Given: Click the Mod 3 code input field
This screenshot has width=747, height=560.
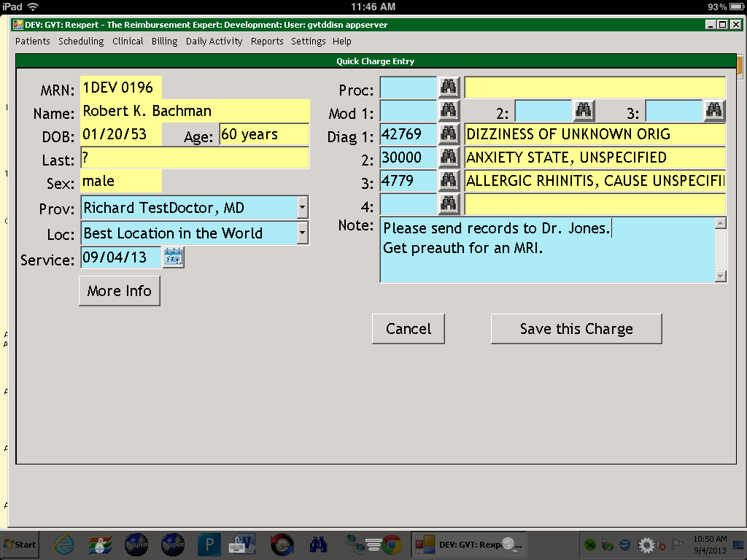Looking at the screenshot, I should 673,111.
